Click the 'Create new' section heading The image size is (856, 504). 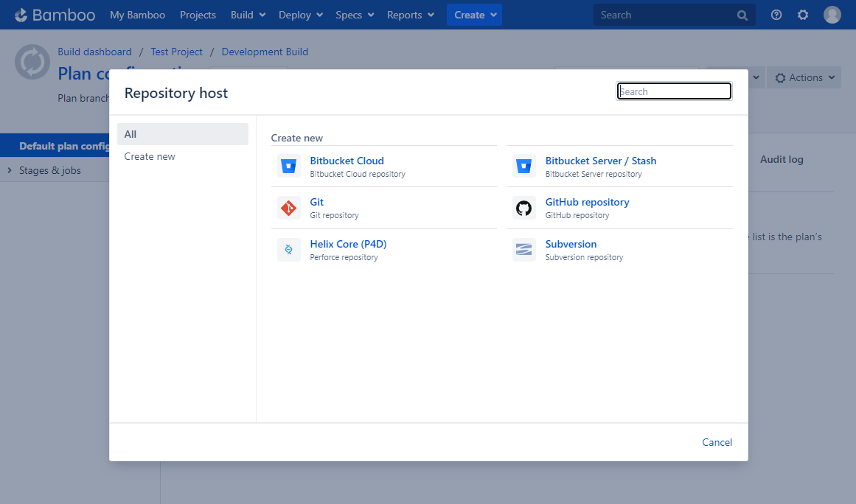[x=297, y=138]
